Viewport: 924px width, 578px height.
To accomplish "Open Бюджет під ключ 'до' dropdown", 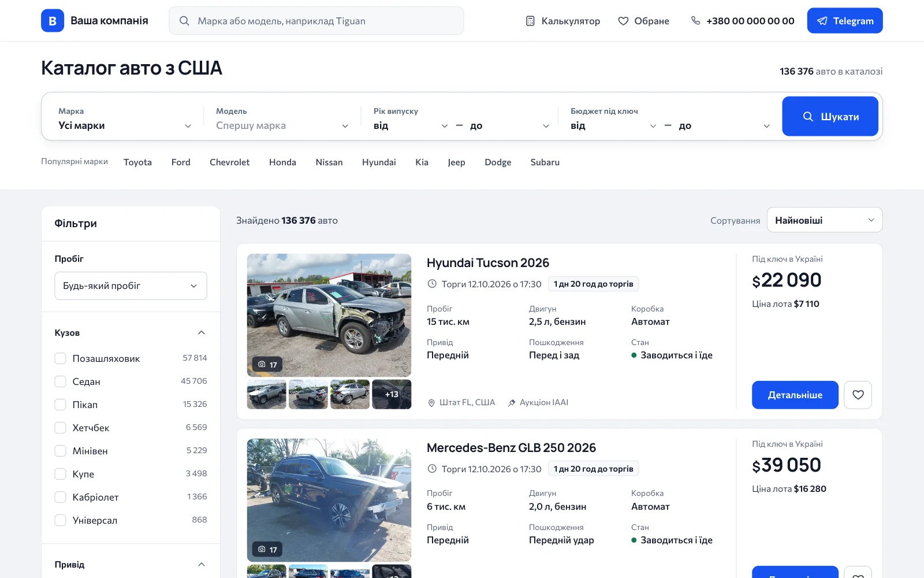I will 724,125.
